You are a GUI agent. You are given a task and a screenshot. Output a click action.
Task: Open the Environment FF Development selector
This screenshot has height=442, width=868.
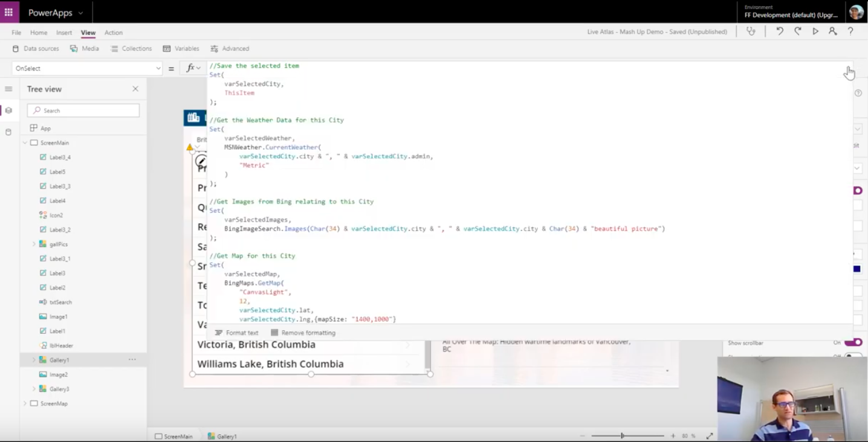(791, 11)
